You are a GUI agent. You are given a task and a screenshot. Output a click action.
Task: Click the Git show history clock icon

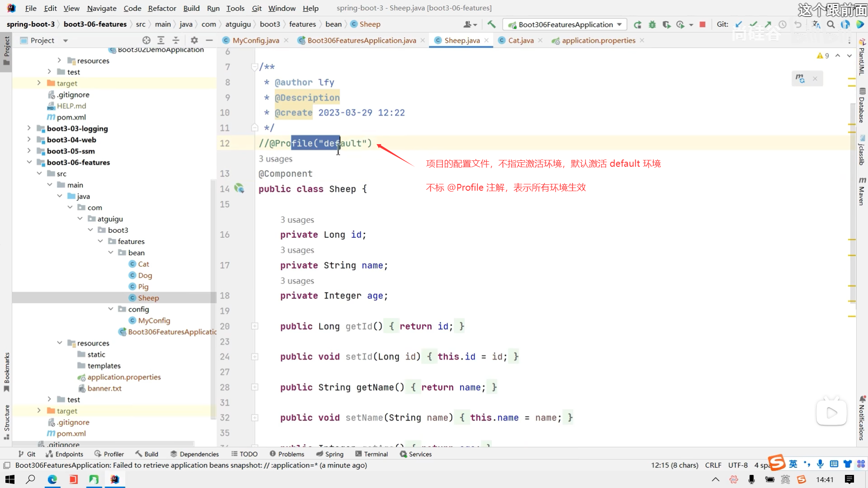pyautogui.click(x=783, y=24)
